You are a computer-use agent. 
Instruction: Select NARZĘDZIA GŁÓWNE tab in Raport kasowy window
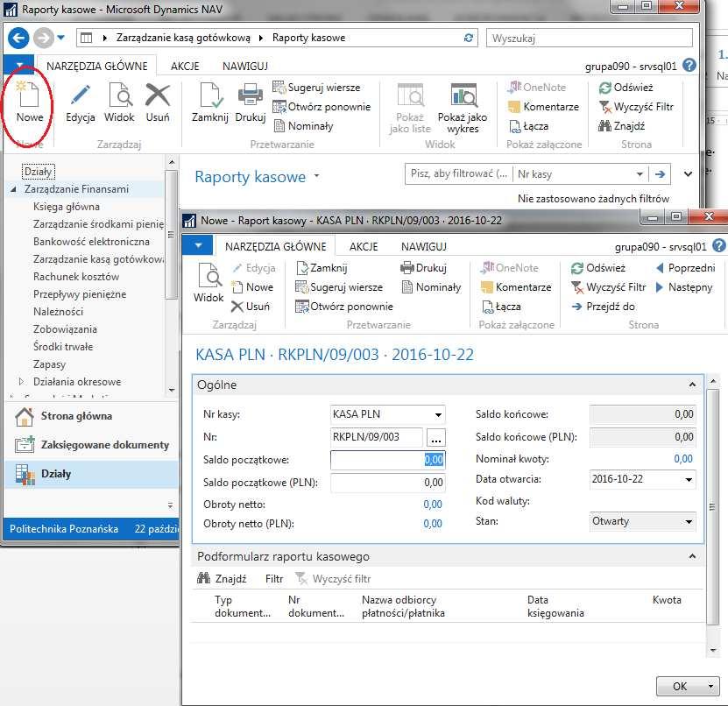coord(275,246)
